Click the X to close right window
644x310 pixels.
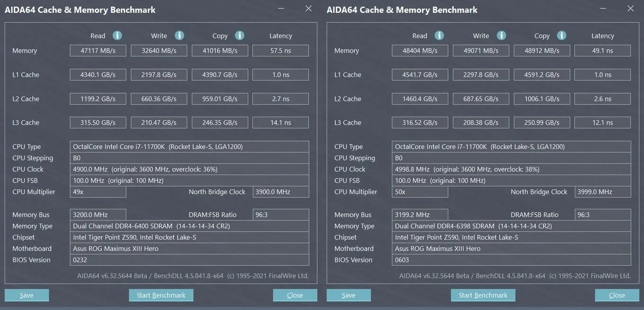click(x=630, y=9)
